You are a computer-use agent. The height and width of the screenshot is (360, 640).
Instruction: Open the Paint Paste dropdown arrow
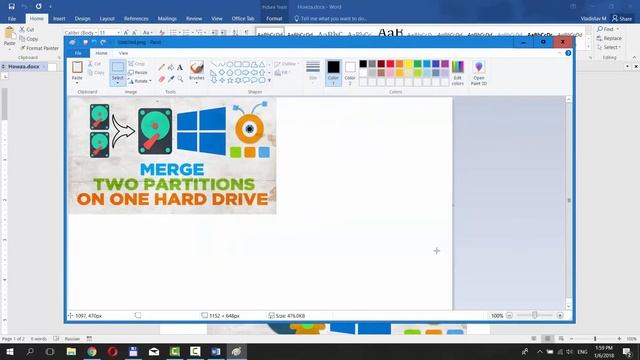(x=77, y=83)
